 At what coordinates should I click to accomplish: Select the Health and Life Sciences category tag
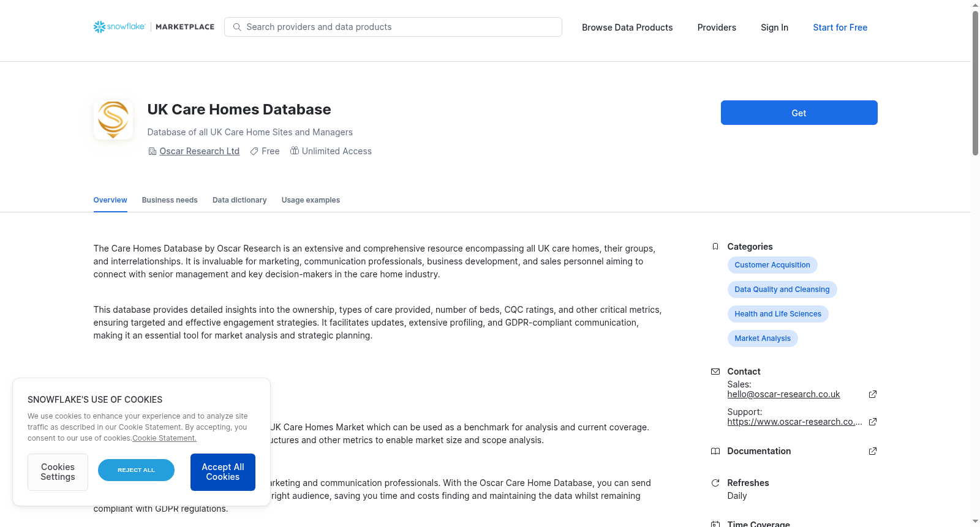(x=778, y=314)
